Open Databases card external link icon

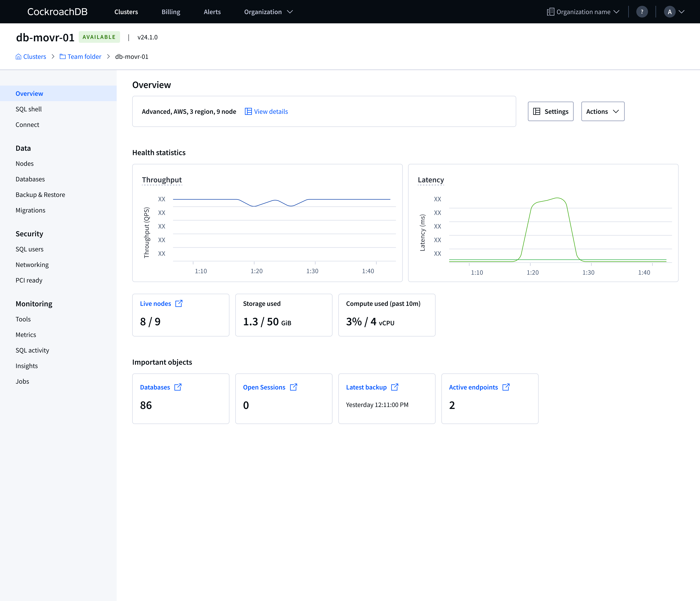click(178, 387)
